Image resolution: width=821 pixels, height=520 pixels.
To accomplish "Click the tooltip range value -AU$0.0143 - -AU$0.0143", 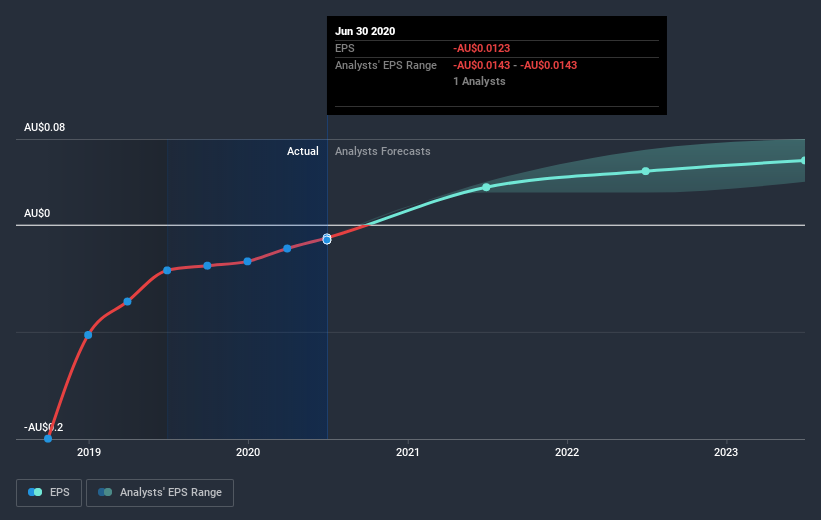I will pyautogui.click(x=515, y=65).
